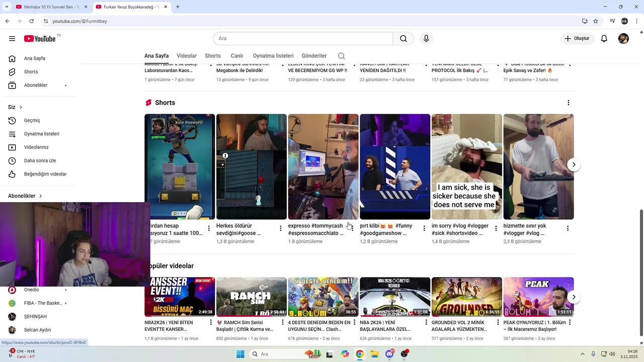Start voice search with microphone icon
644x362 pixels.
[x=426, y=39]
